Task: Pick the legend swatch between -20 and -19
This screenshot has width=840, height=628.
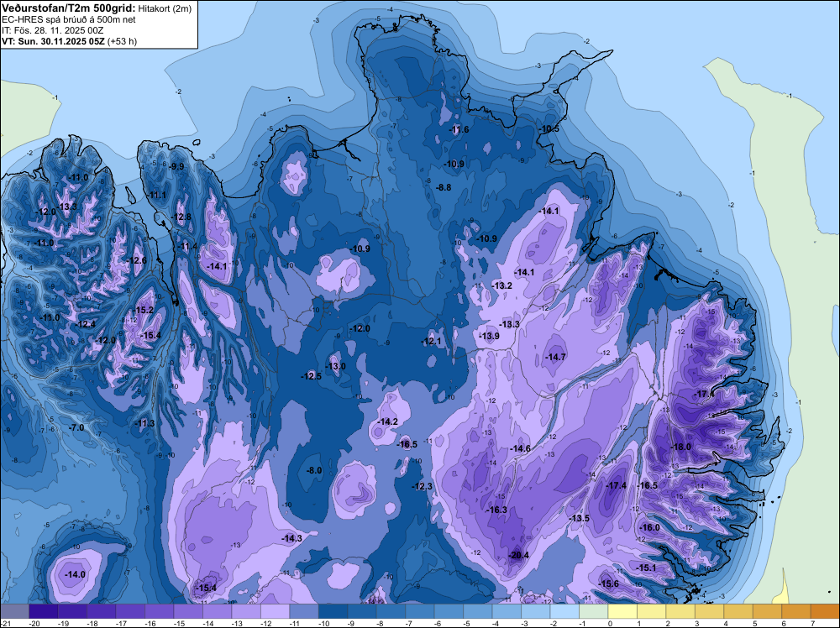Action: (44, 611)
